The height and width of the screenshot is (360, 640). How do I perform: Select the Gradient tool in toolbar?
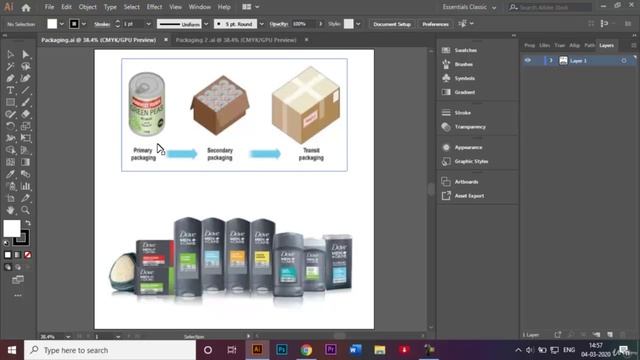pos(25,162)
